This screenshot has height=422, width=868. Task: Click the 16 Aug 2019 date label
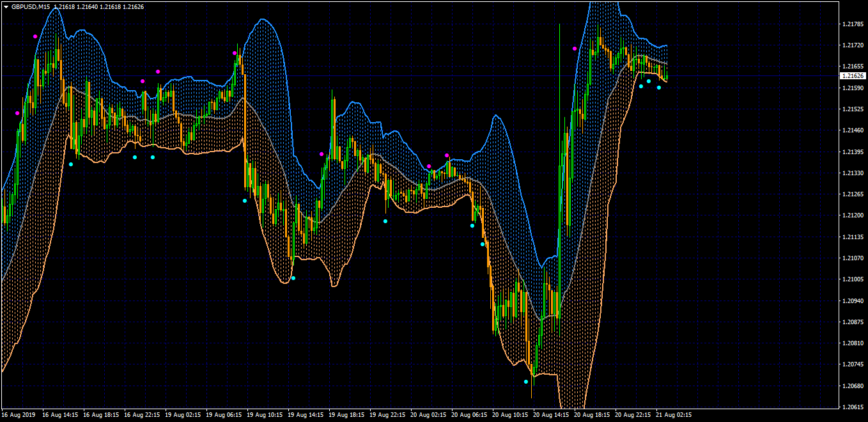click(19, 415)
